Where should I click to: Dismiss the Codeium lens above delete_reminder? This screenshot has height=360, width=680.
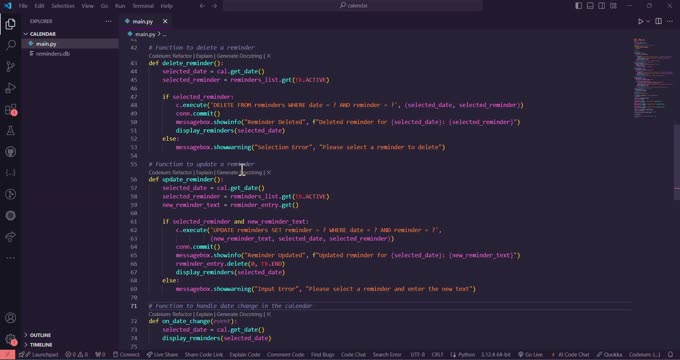268,56
